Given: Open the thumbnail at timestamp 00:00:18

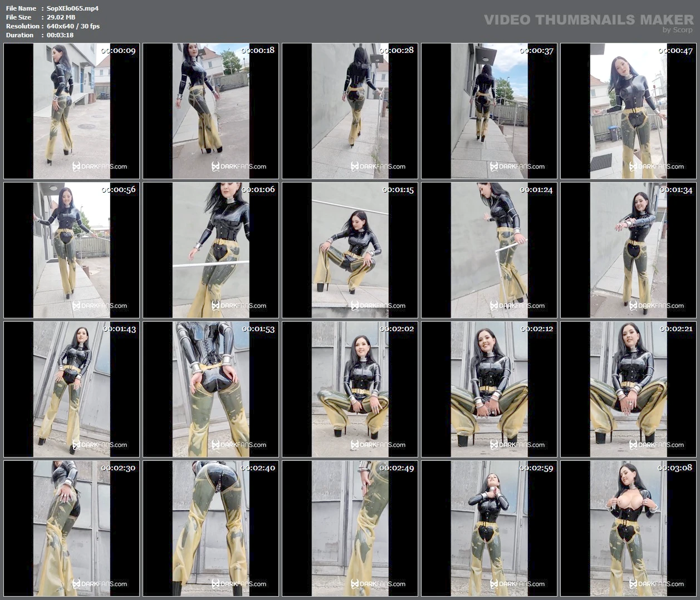Looking at the screenshot, I should [x=211, y=111].
